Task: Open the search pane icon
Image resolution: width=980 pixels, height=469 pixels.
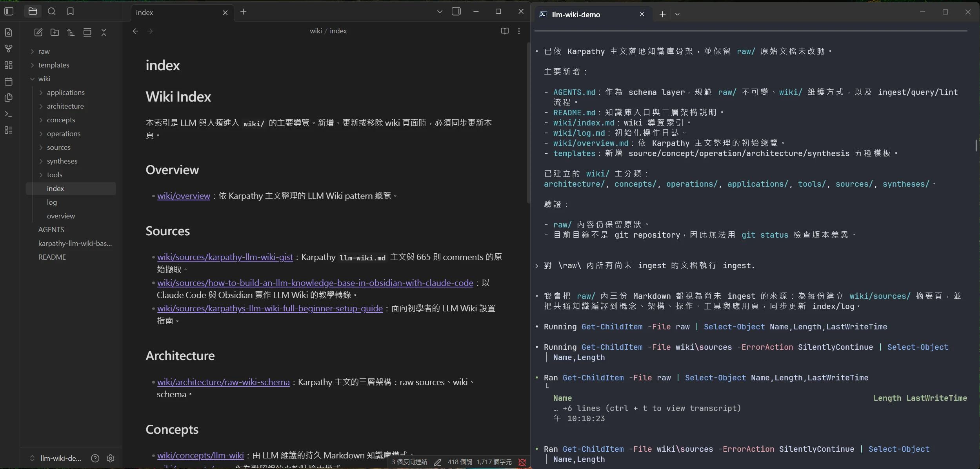Action: [51, 11]
